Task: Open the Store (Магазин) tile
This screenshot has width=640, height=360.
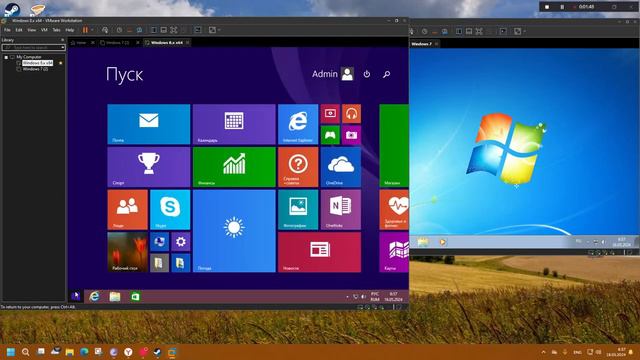Action: coord(394,146)
